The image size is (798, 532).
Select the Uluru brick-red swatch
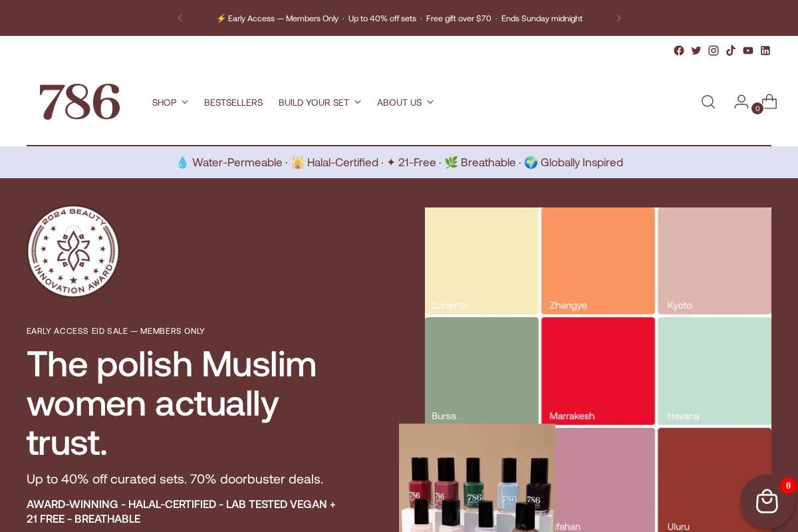pyautogui.click(x=714, y=480)
